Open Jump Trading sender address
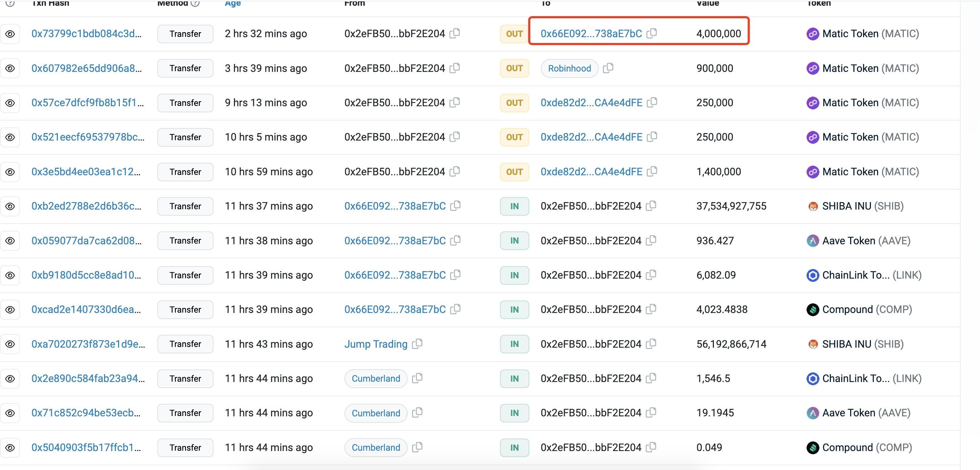 [376, 344]
